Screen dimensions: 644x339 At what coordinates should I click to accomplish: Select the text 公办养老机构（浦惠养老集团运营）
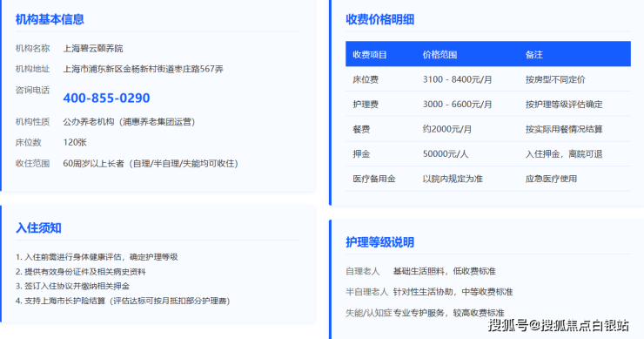tap(129, 122)
